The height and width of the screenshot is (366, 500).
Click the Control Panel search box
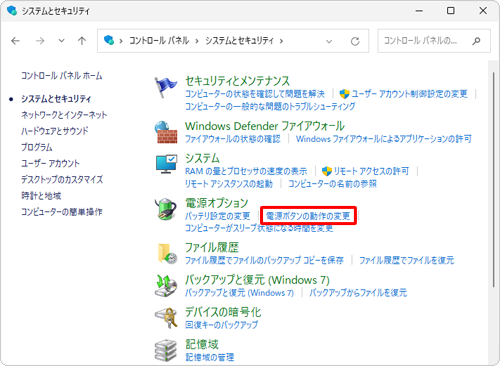pyautogui.click(x=434, y=41)
